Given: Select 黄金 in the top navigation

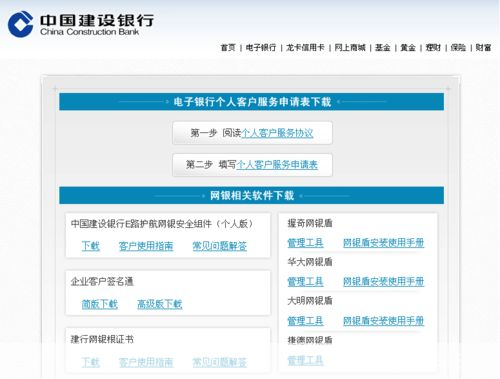Looking at the screenshot, I should pyautogui.click(x=408, y=48).
